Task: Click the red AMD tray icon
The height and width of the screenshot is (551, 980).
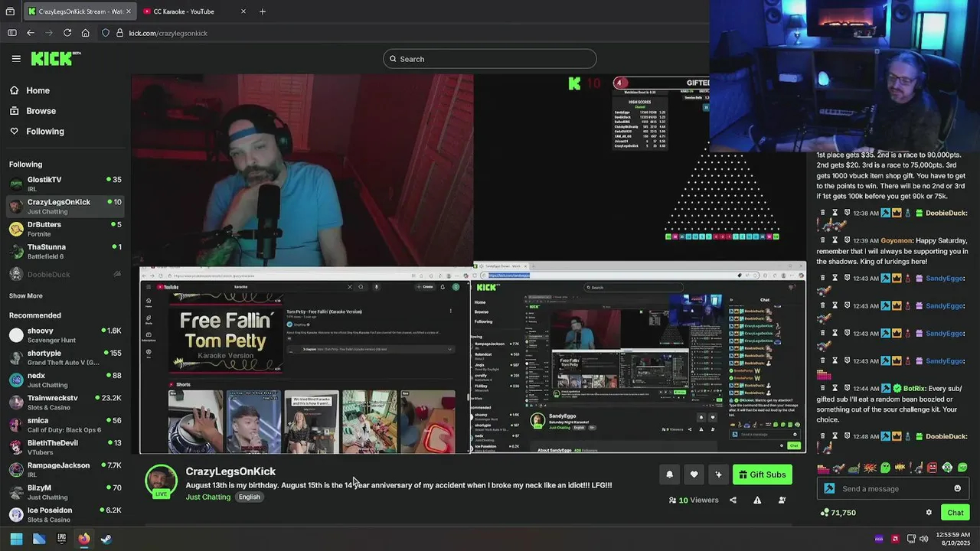Action: click(x=895, y=539)
